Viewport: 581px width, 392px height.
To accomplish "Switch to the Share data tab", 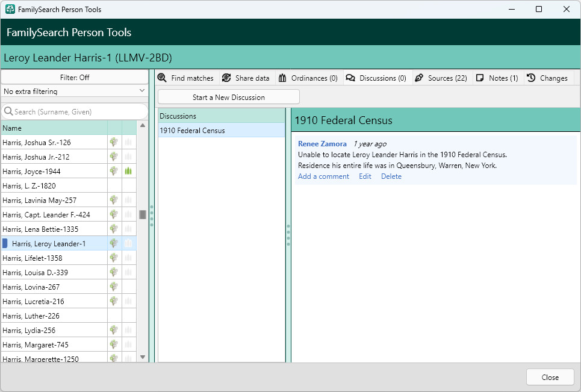I will (246, 78).
